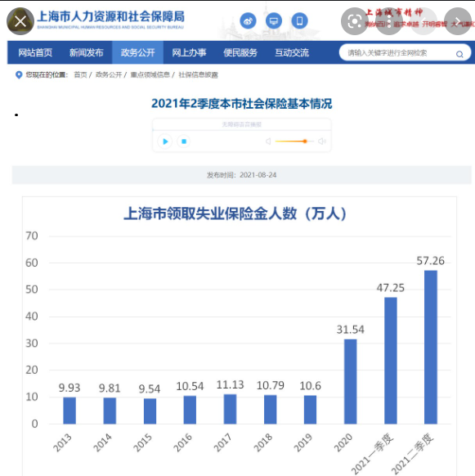Click the volume down speaker icon
Screen dimensions: 475x476
pos(268,141)
